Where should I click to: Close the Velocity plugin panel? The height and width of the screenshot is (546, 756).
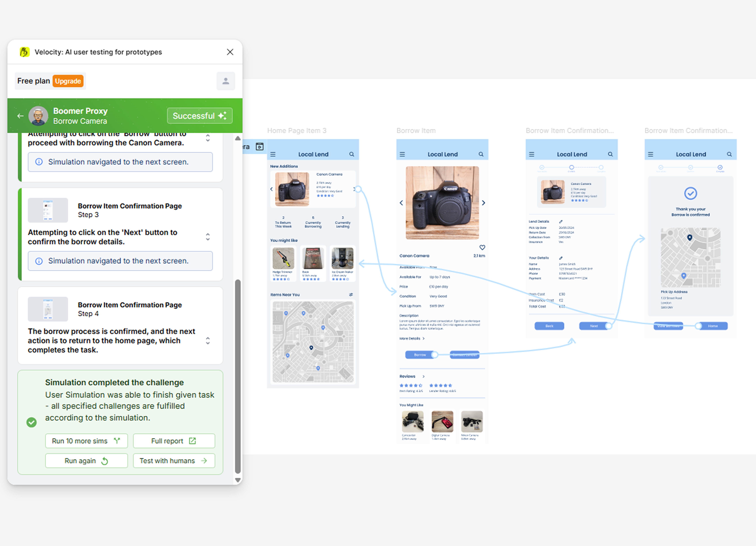pos(230,52)
